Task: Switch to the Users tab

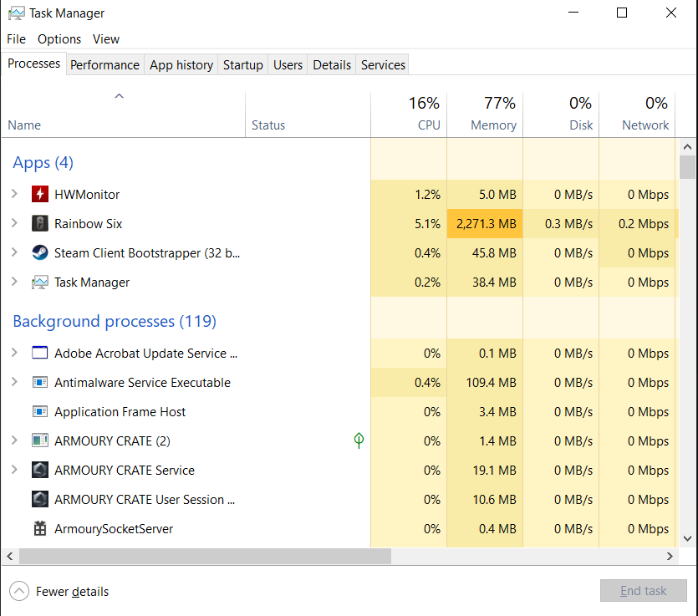Action: 288,65
